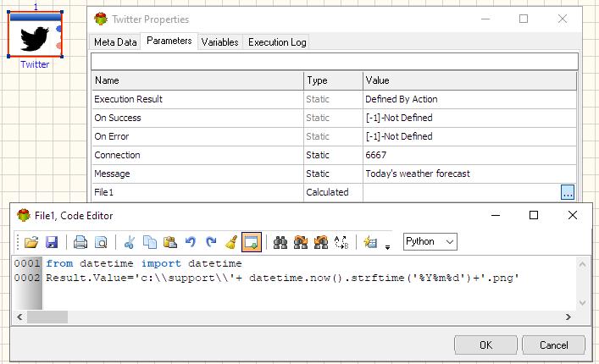
Task: Minimize the Twitter Properties window
Action: (485, 19)
